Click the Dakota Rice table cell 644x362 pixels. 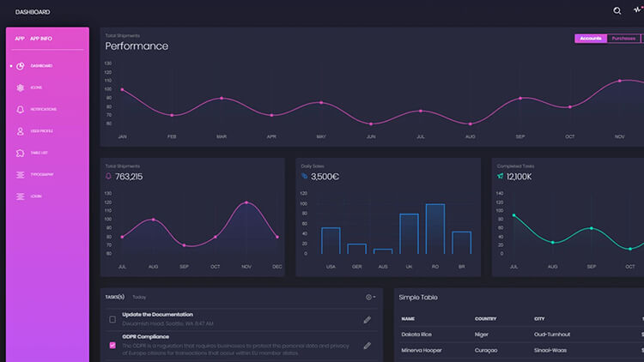tap(416, 335)
